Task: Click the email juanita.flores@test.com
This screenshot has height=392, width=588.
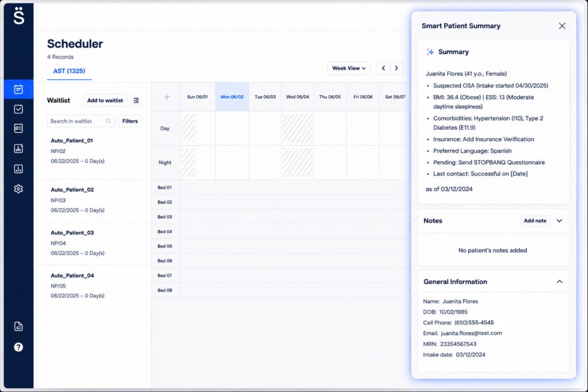Action: tap(471, 333)
